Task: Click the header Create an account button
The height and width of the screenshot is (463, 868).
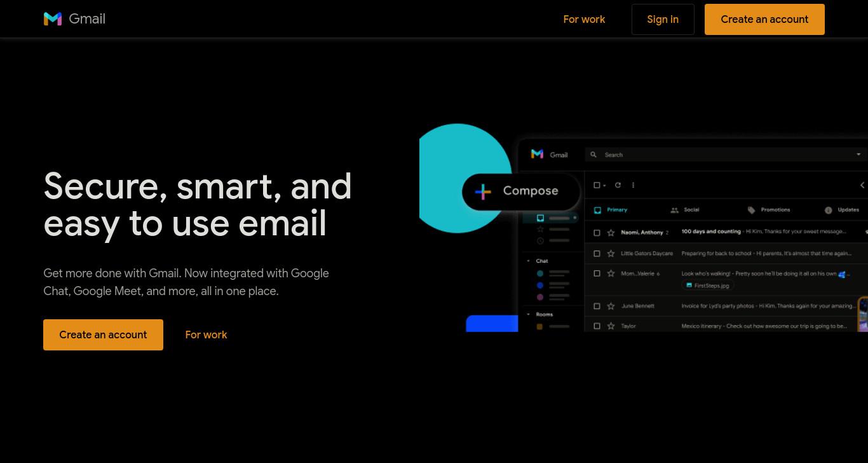Action: [x=764, y=19]
